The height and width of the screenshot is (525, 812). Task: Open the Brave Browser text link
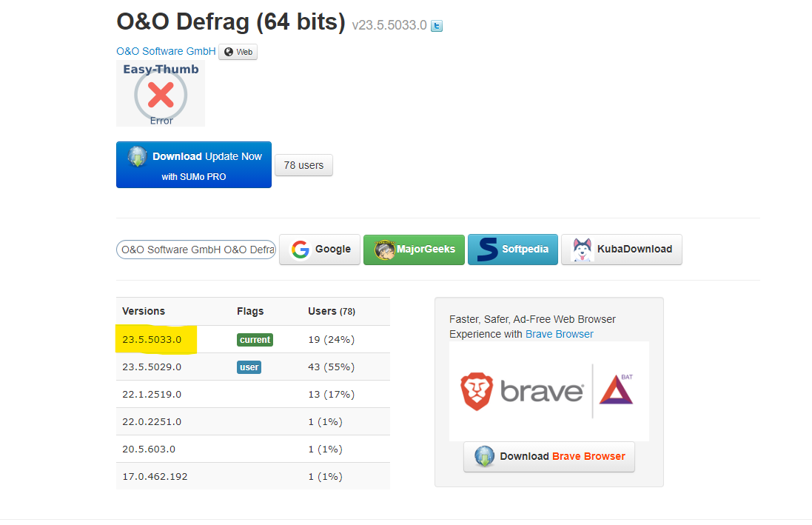tap(560, 334)
